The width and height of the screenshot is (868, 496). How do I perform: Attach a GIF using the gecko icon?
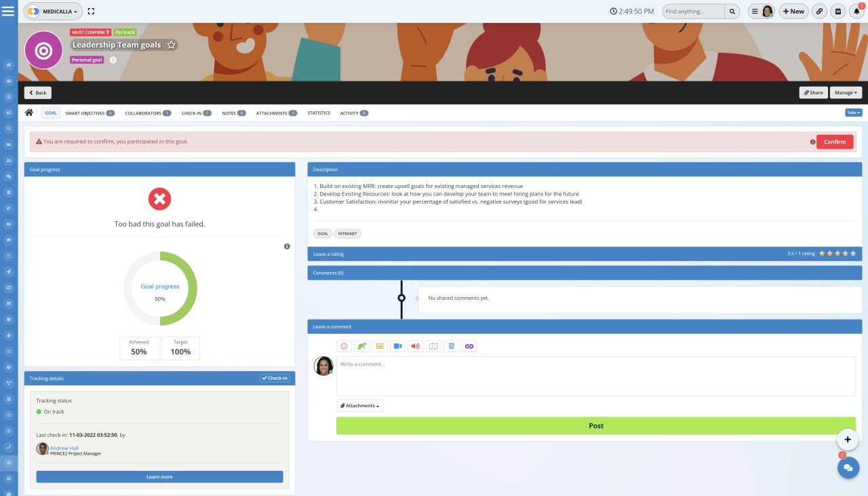[x=361, y=346]
